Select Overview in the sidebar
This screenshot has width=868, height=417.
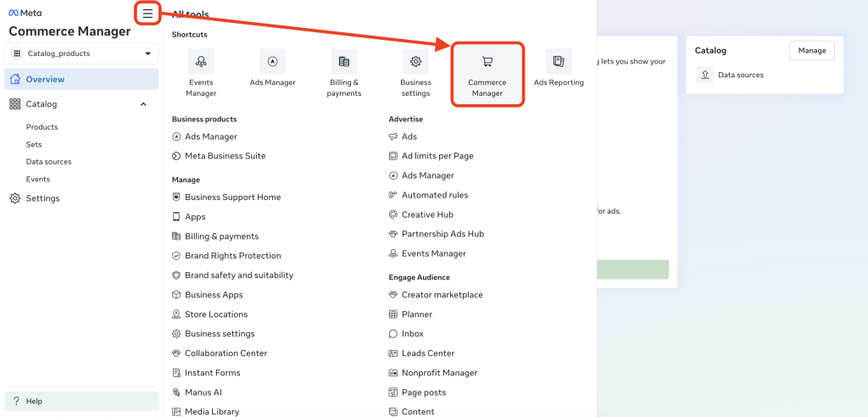(45, 80)
